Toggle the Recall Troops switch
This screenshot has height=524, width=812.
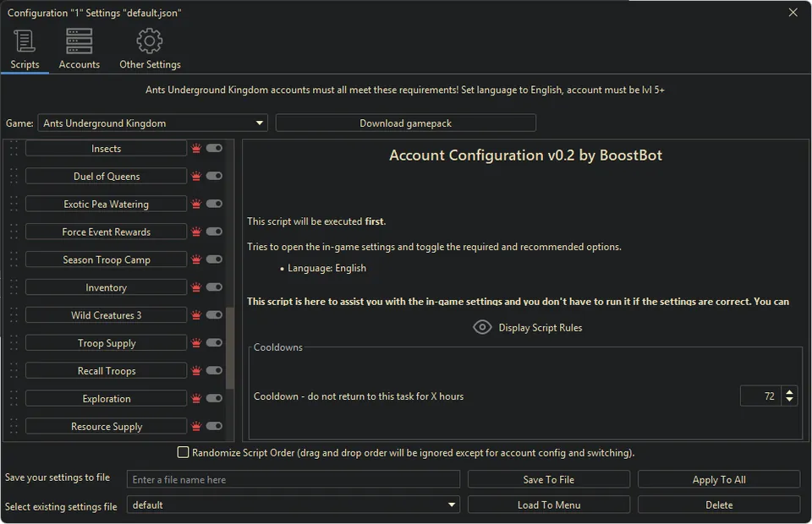pyautogui.click(x=214, y=370)
